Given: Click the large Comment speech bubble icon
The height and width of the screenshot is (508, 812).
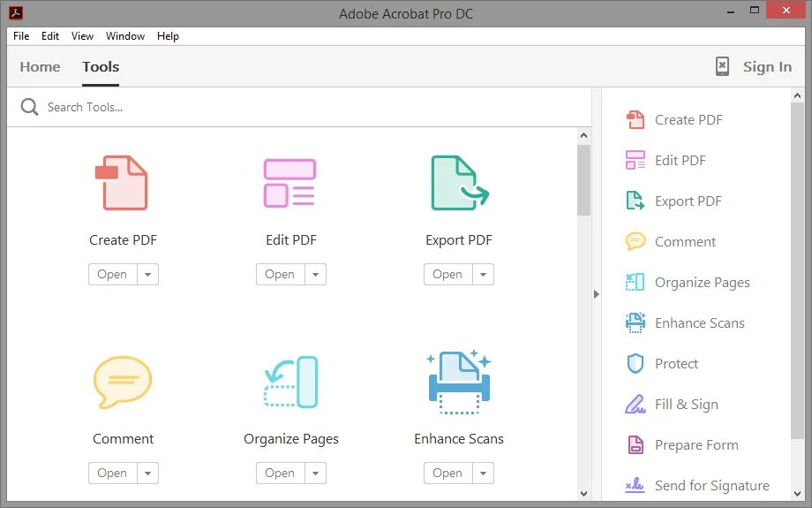Looking at the screenshot, I should pyautogui.click(x=122, y=383).
